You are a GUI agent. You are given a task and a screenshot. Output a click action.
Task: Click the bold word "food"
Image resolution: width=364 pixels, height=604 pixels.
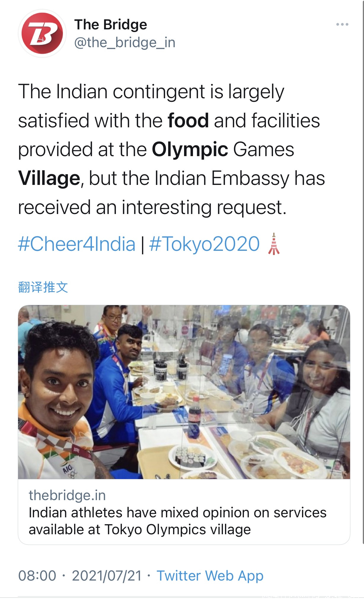188,121
